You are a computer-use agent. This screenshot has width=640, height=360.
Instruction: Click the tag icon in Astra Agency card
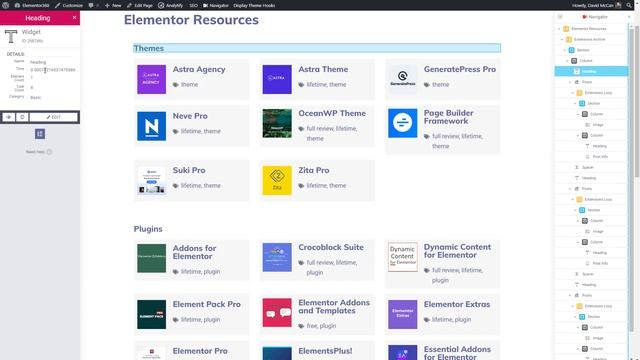click(x=176, y=85)
